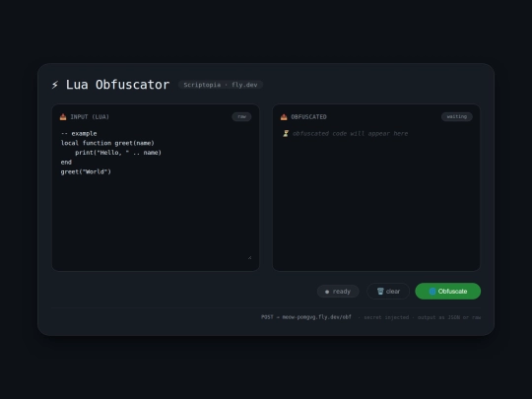
Task: Click the OBFUSCATED outbox icon
Action: tap(284, 116)
